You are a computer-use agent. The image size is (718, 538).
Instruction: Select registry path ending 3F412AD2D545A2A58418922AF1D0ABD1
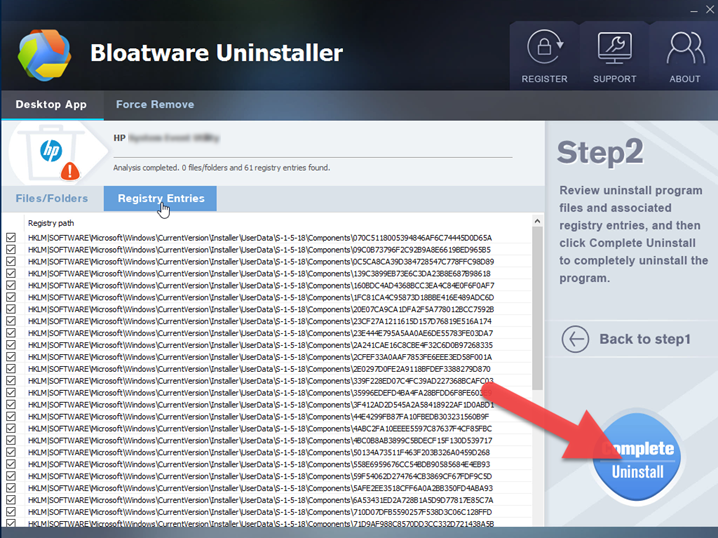coord(261,405)
